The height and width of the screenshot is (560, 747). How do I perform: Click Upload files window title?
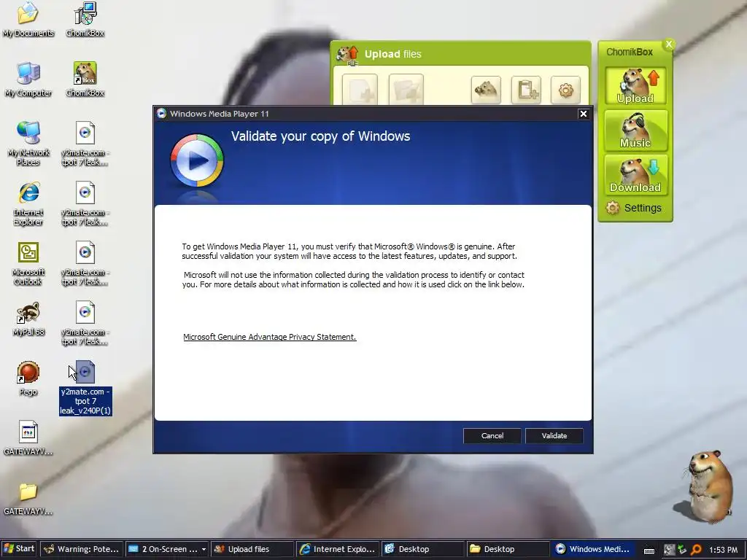coord(393,54)
